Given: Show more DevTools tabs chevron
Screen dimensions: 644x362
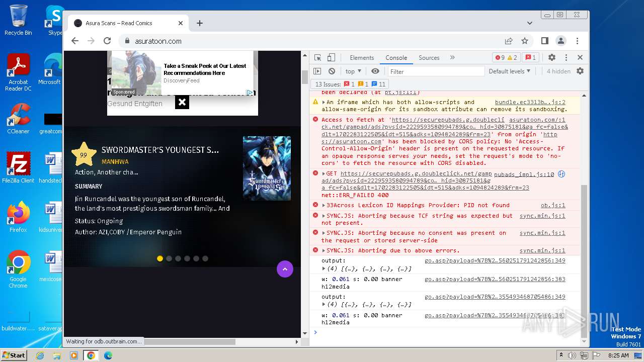Looking at the screenshot, I should (x=452, y=57).
